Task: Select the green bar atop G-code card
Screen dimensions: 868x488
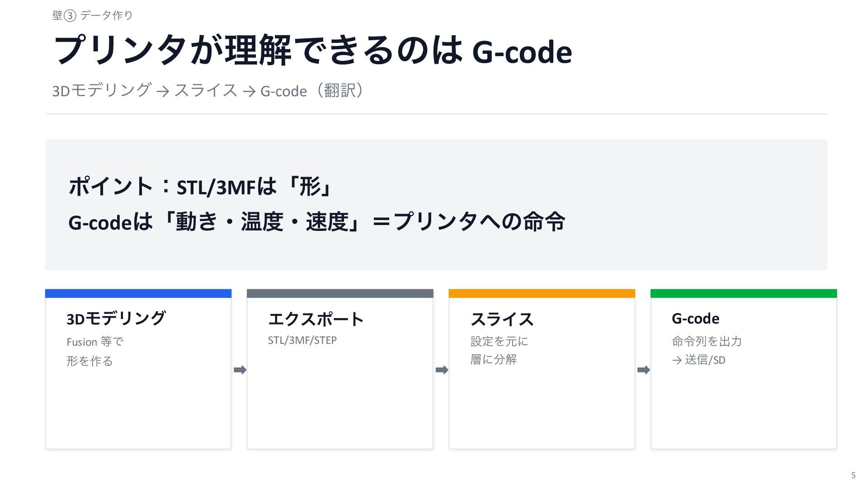Action: click(744, 294)
